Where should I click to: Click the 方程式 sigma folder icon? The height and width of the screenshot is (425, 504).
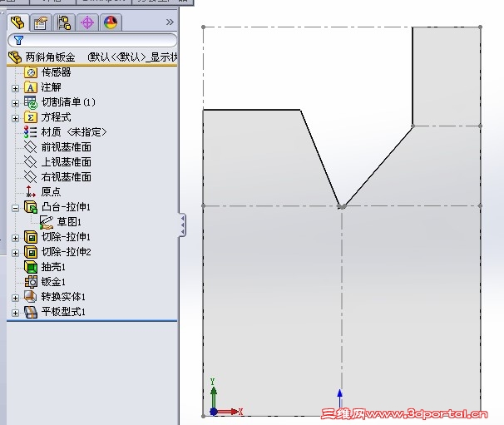coord(31,117)
